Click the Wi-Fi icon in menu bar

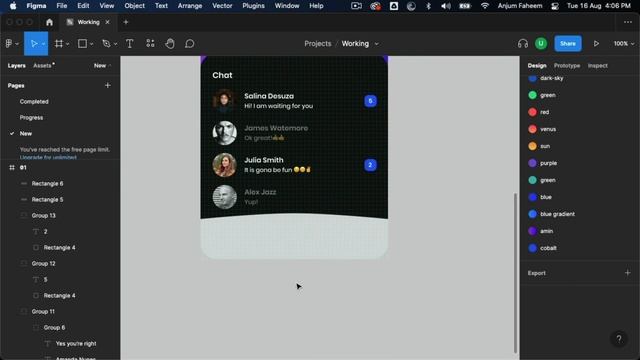pos(484,6)
